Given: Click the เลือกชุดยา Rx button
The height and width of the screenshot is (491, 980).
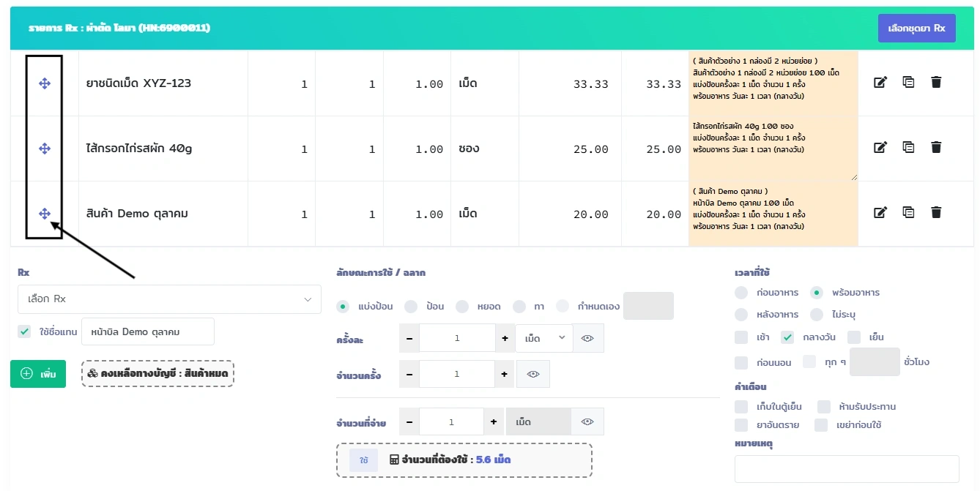Looking at the screenshot, I should pyautogui.click(x=916, y=29).
